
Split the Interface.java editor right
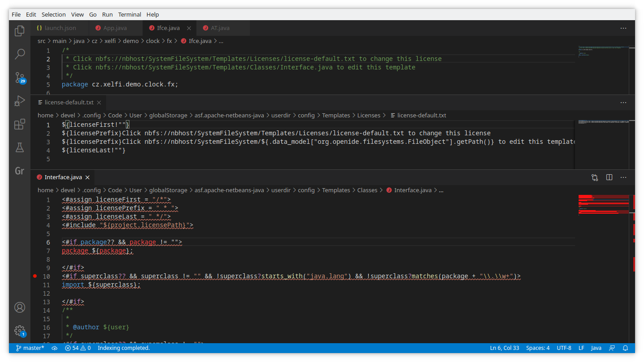point(609,177)
